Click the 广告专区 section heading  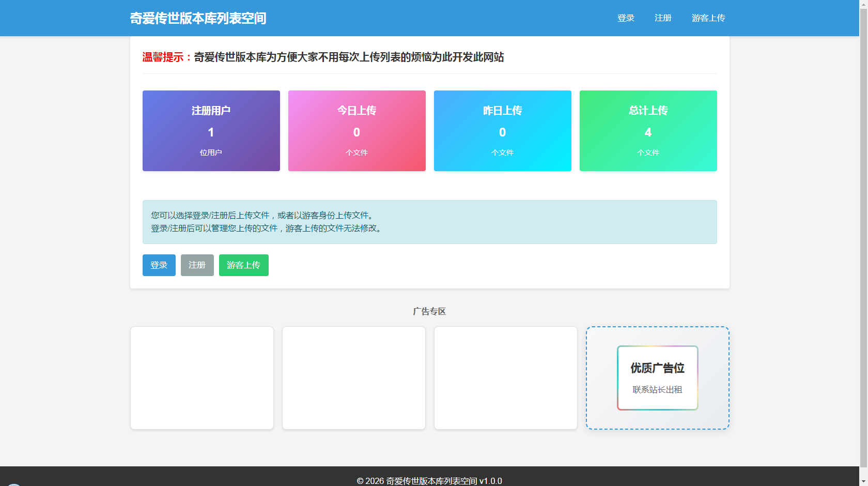point(429,311)
